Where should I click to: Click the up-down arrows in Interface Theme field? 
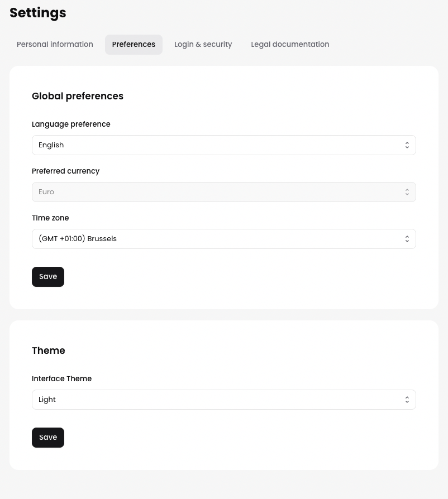tap(407, 400)
